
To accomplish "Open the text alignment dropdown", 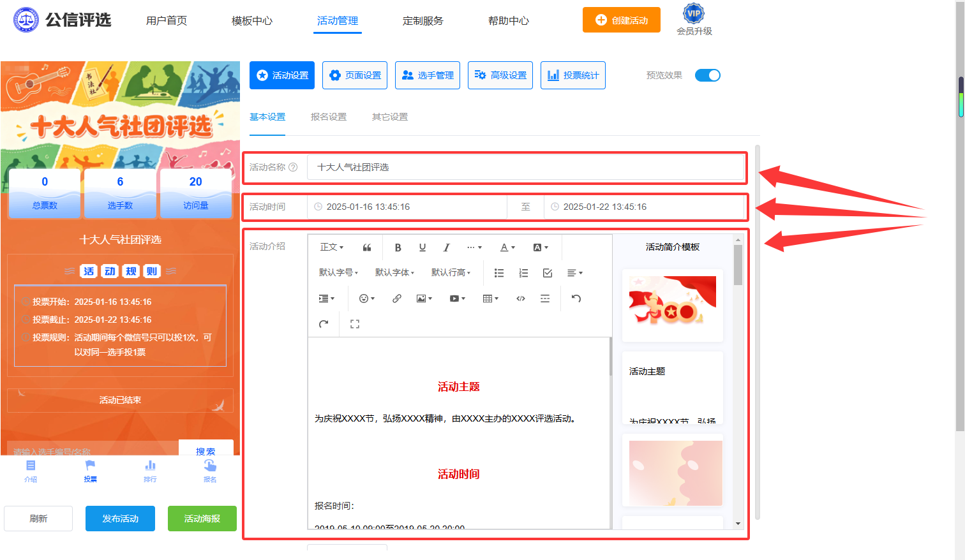I will [574, 273].
